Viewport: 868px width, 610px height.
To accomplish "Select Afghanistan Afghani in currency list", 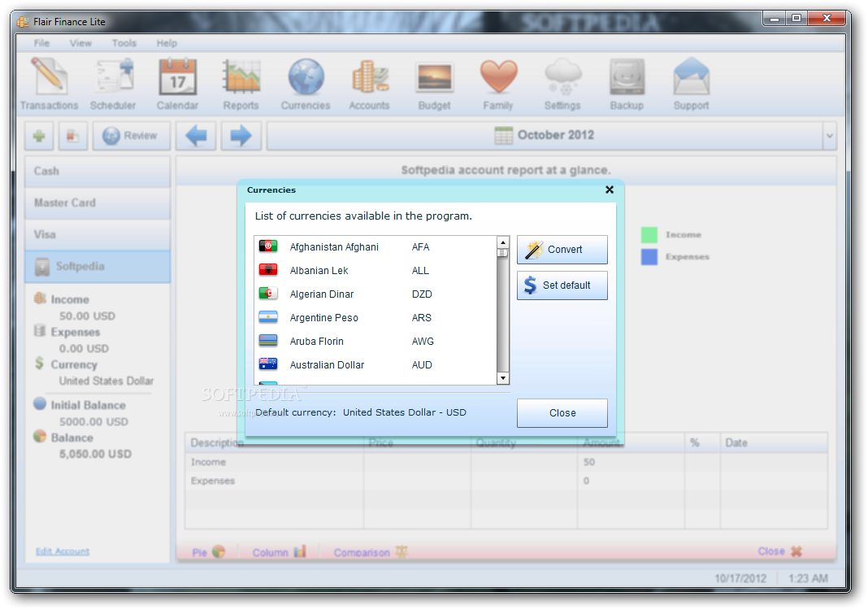I will 375,247.
